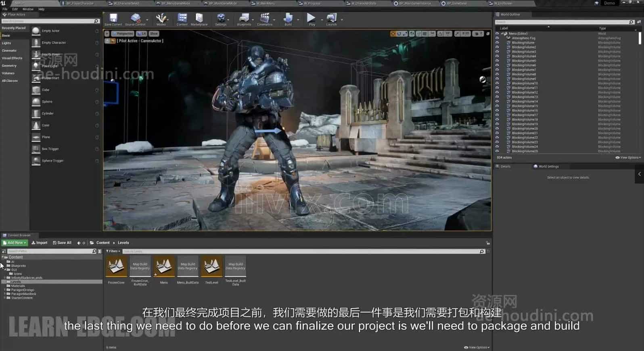Open the Marketplace from the toolbar
Image resolution: width=644 pixels, height=351 pixels.
point(199,19)
